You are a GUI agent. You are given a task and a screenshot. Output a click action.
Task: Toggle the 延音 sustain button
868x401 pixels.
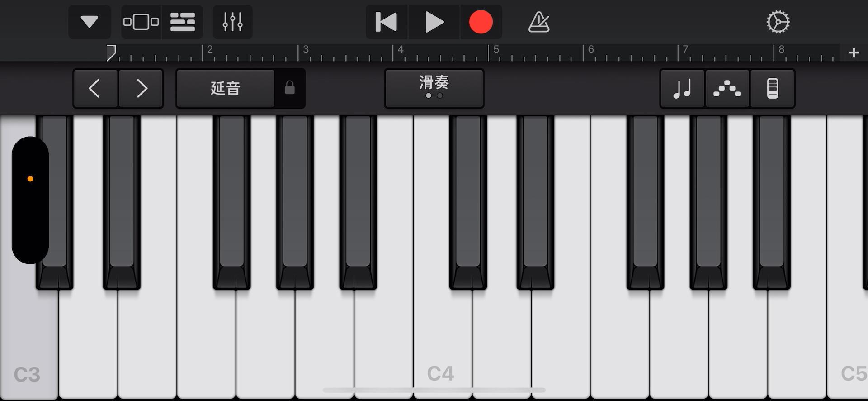click(x=225, y=88)
